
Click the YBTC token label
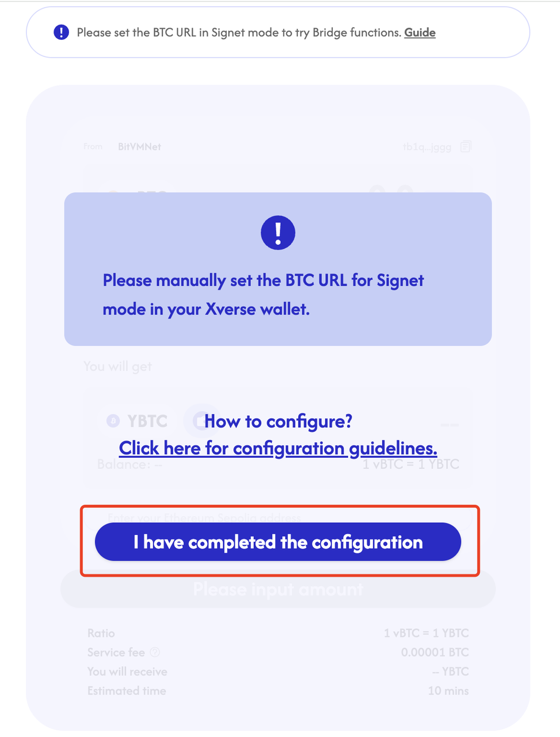147,421
